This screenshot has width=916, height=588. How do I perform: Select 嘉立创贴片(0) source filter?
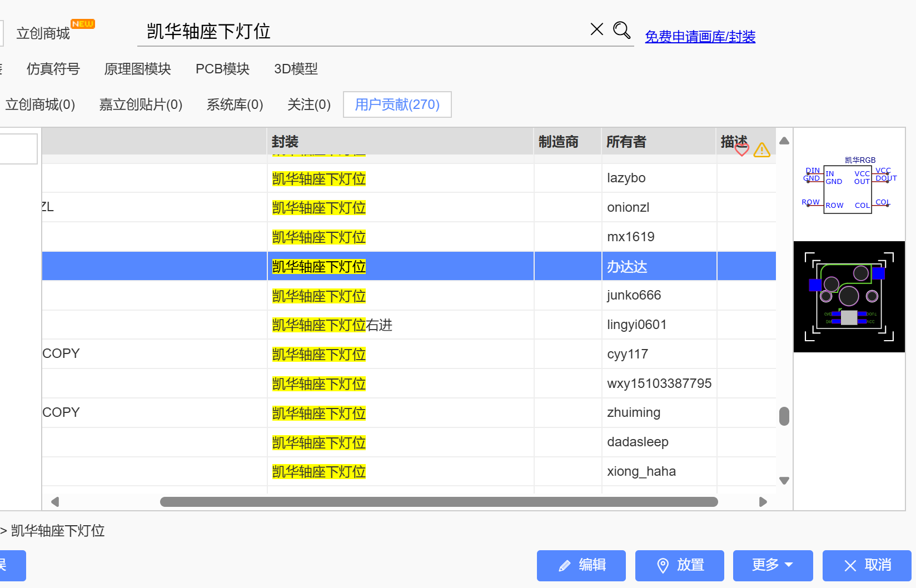pyautogui.click(x=141, y=104)
